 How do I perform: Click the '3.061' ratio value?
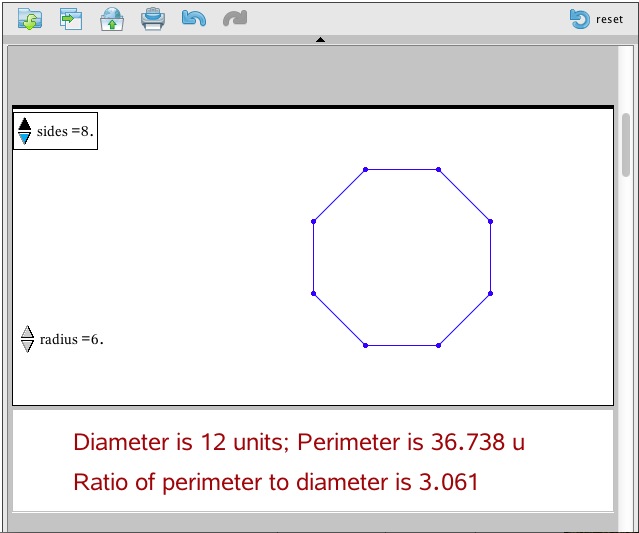pyautogui.click(x=449, y=482)
